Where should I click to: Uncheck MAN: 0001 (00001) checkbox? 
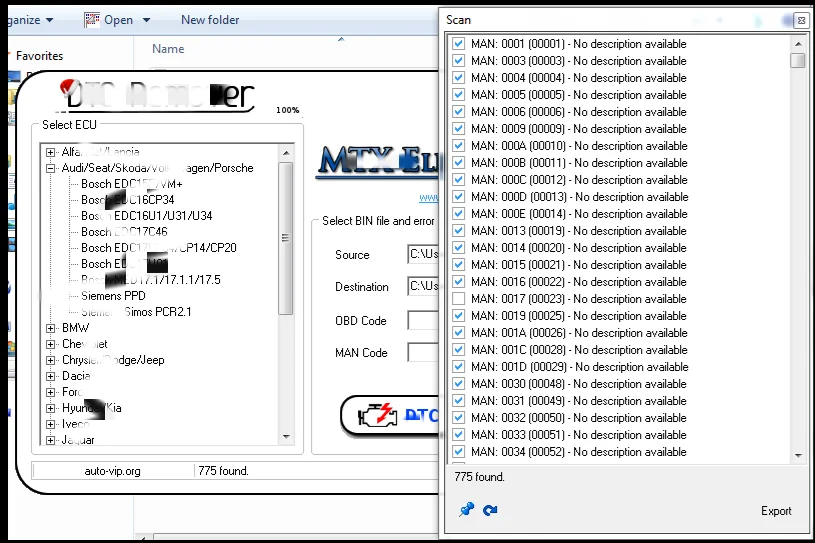coord(458,44)
